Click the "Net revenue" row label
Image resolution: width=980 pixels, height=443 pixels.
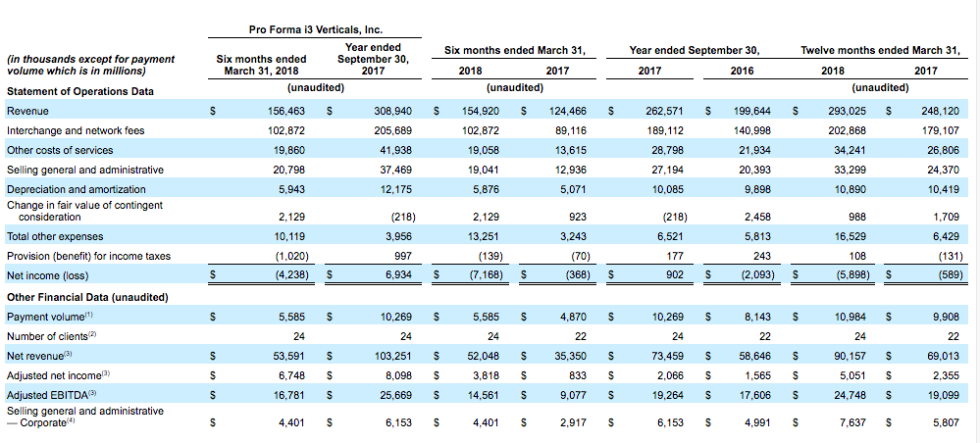pos(39,356)
